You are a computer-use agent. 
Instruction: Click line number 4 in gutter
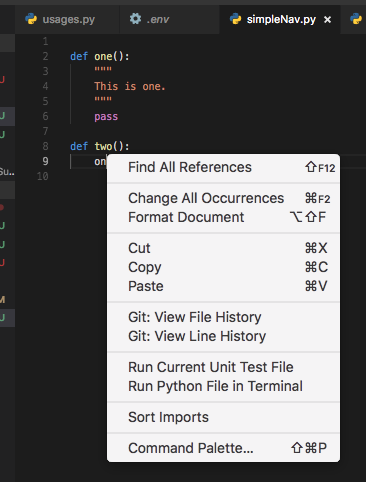coord(45,86)
